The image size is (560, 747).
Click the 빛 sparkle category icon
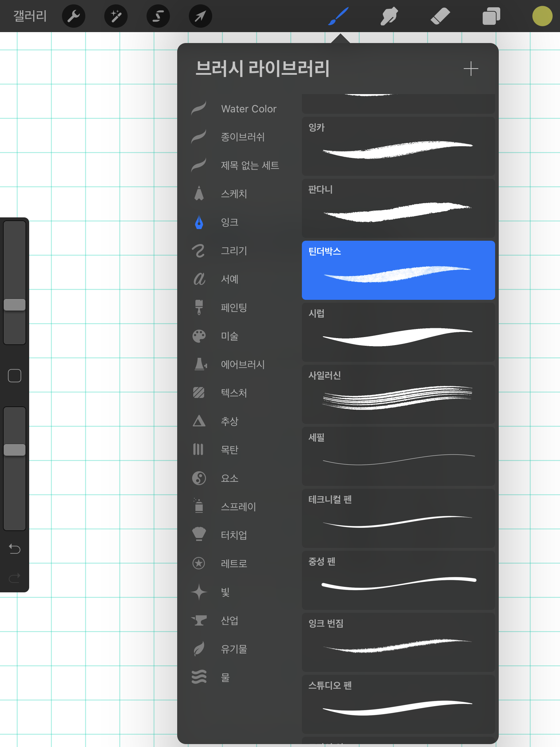pyautogui.click(x=199, y=592)
